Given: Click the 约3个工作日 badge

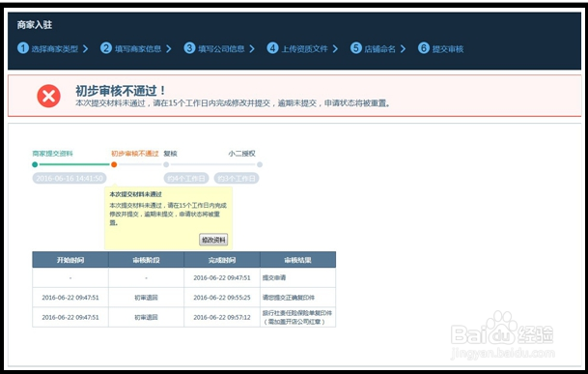Looking at the screenshot, I should (x=237, y=179).
